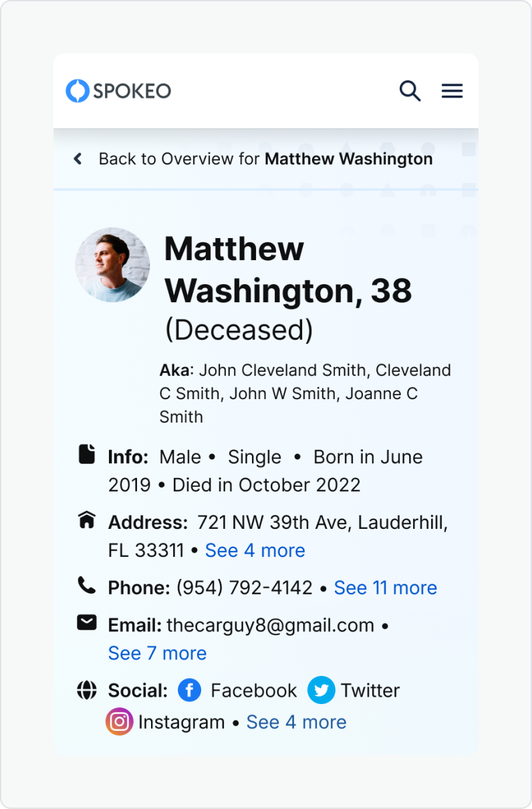Click the email thecarguy8@gmail.com
The height and width of the screenshot is (809, 532).
coord(270,625)
